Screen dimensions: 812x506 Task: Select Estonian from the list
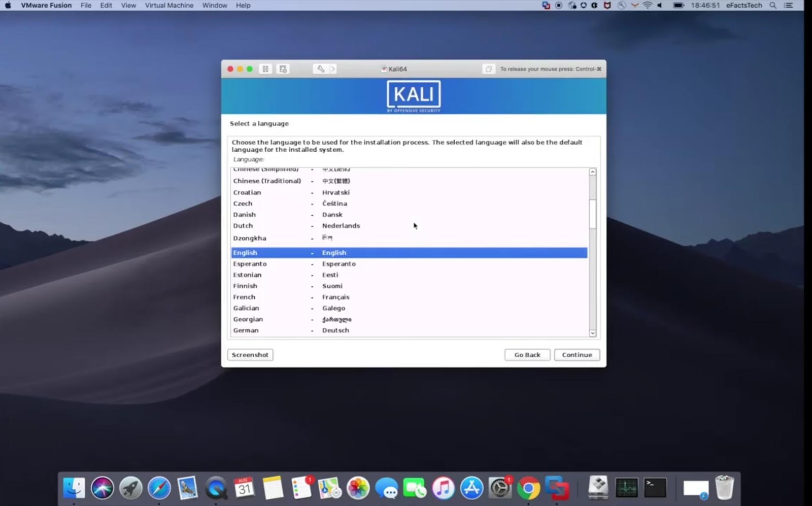(x=409, y=275)
